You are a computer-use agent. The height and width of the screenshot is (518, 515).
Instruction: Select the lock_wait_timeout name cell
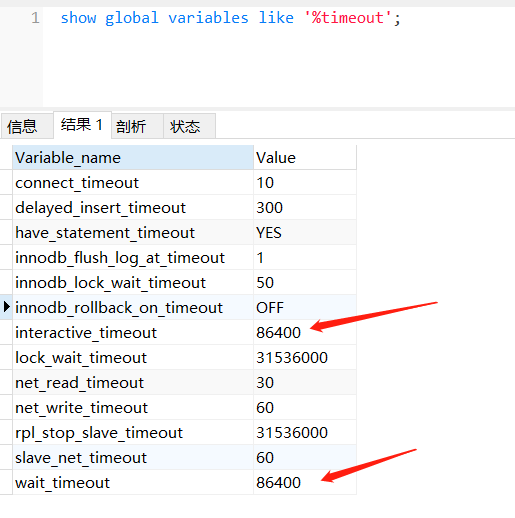click(133, 357)
